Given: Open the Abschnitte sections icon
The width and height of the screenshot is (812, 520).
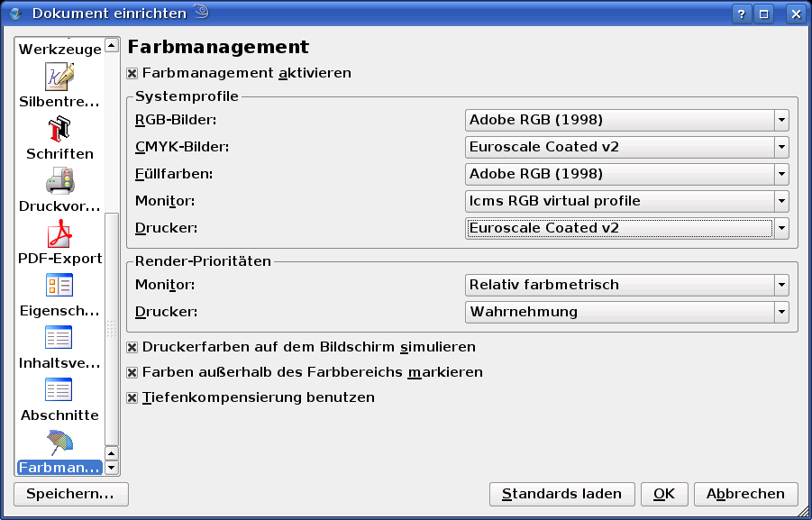Looking at the screenshot, I should point(59,391).
